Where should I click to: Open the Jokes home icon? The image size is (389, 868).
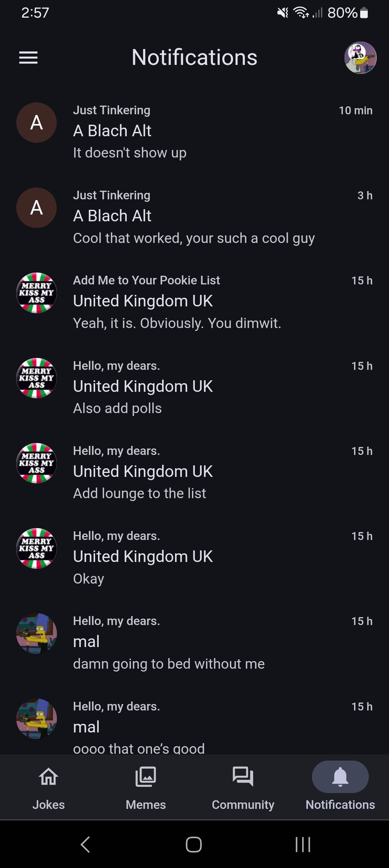[49, 776]
